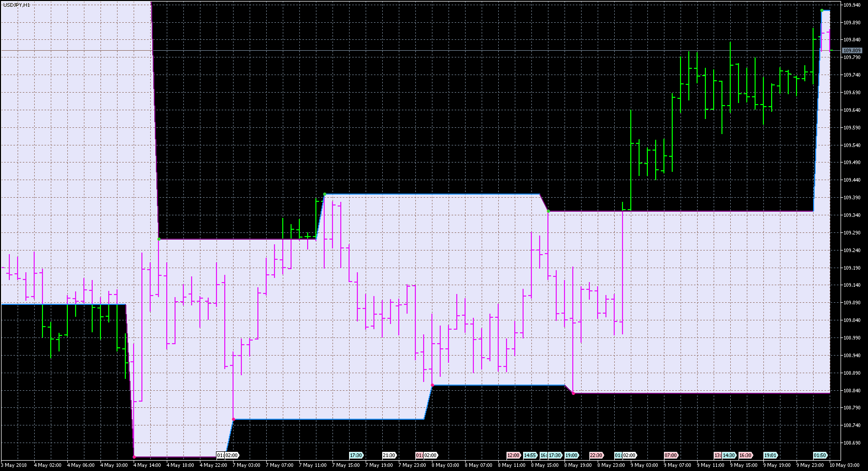
Task: Select the magenta dot at the lowest trough
Action: 134,457
